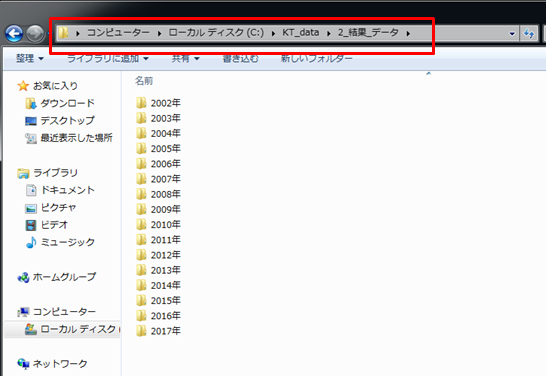
Task: Open ピクチャ library
Action: 58,207
